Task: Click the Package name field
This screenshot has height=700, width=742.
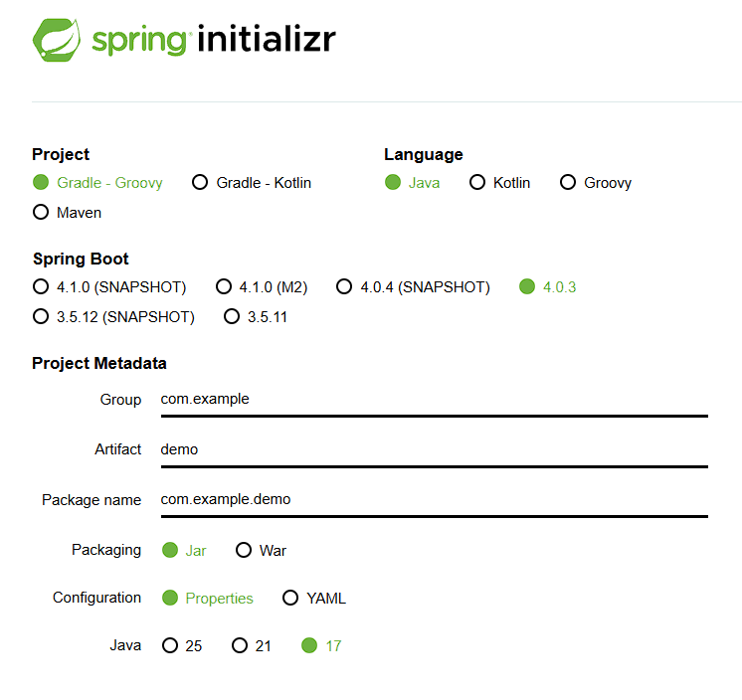Action: [x=433, y=499]
